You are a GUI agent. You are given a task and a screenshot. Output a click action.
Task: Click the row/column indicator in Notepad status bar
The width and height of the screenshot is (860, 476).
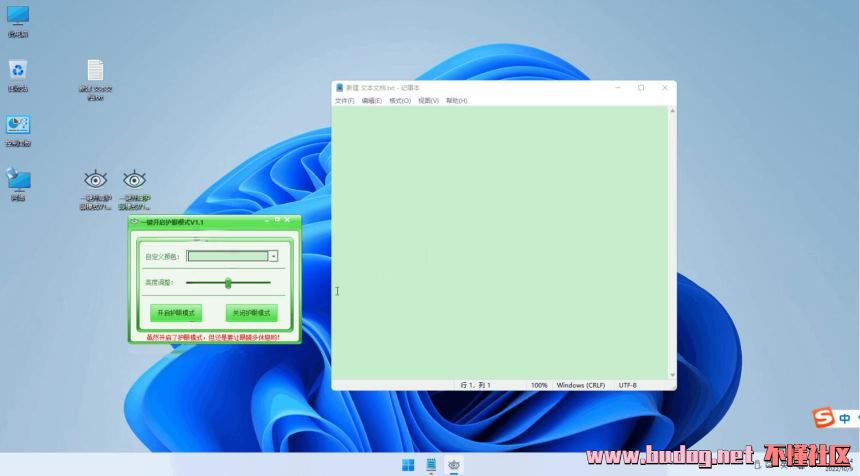[475, 386]
